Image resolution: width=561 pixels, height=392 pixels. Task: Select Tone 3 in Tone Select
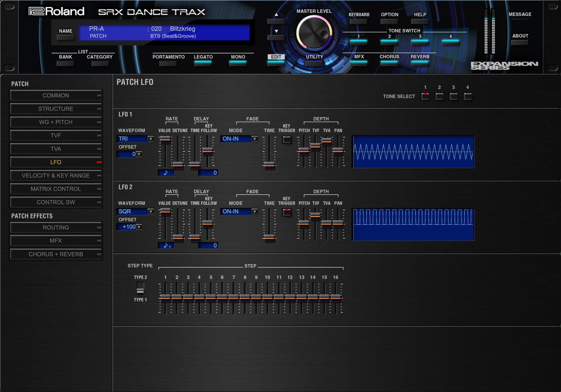click(x=454, y=97)
